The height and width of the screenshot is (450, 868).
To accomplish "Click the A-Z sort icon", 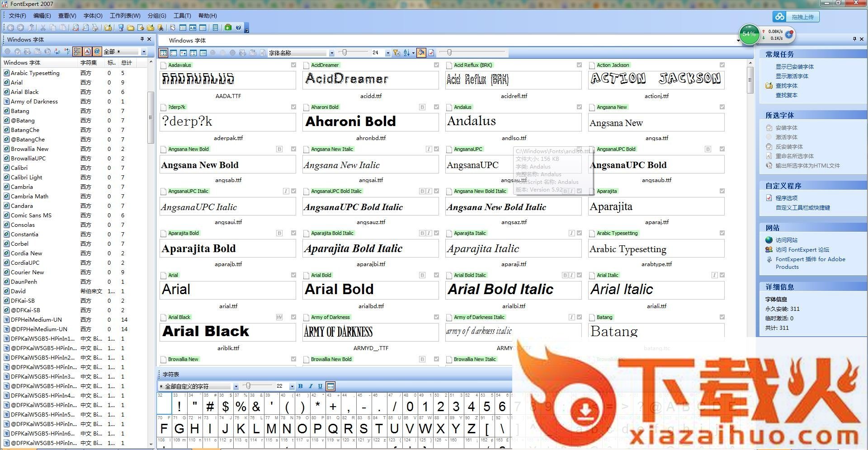I will [406, 53].
